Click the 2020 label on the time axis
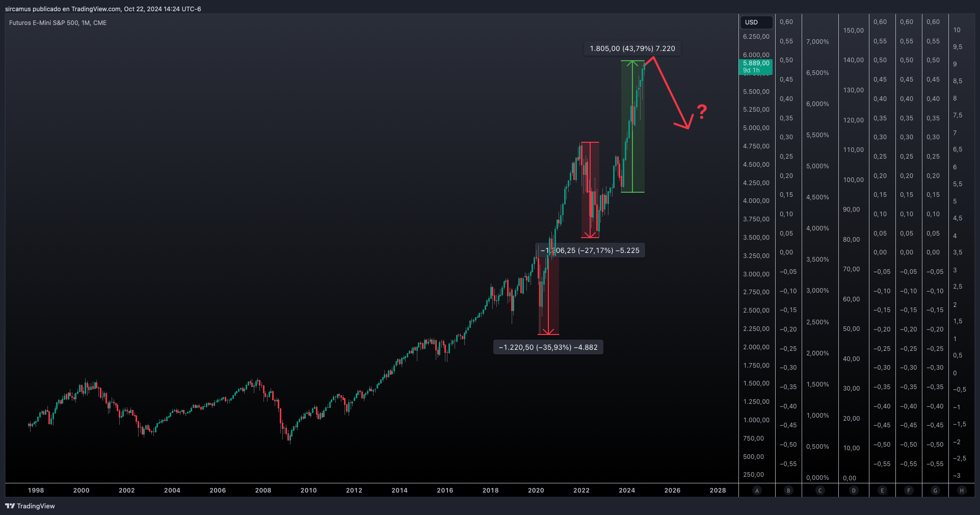980x515 pixels. coord(536,491)
